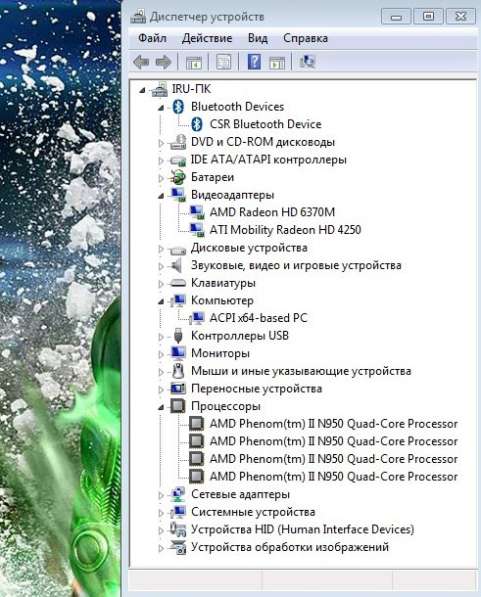Image resolution: width=481 pixels, height=597 pixels.
Task: Open the Справка menu
Action: click(305, 38)
